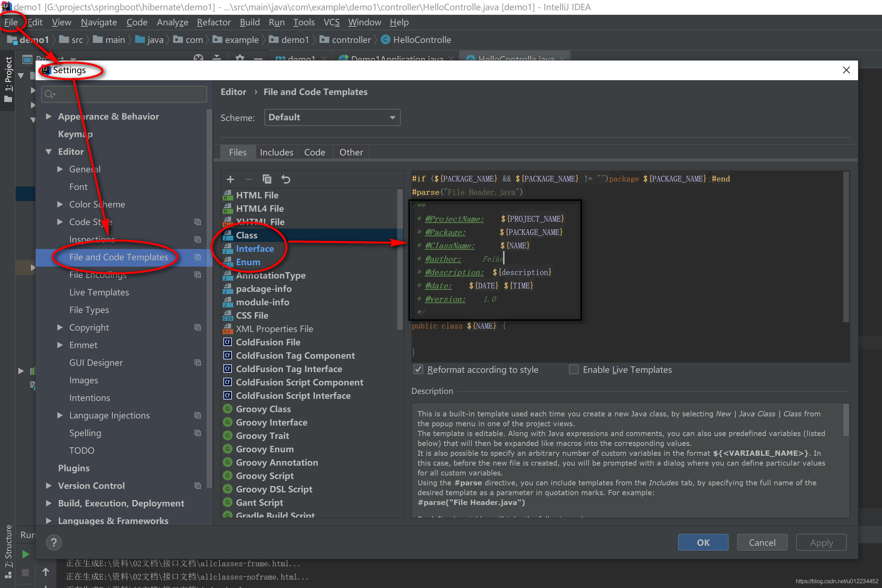
Task: Click the add template plus icon
Action: coord(230,179)
